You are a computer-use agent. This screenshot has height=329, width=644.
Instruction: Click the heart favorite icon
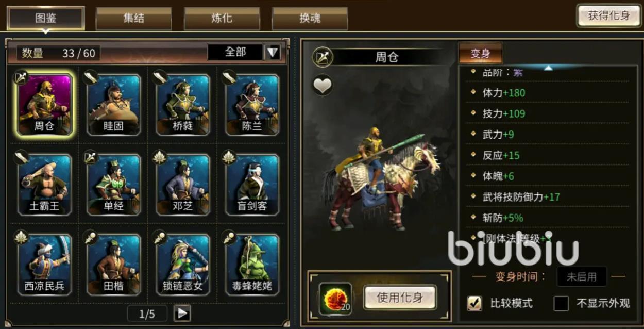pos(323,85)
